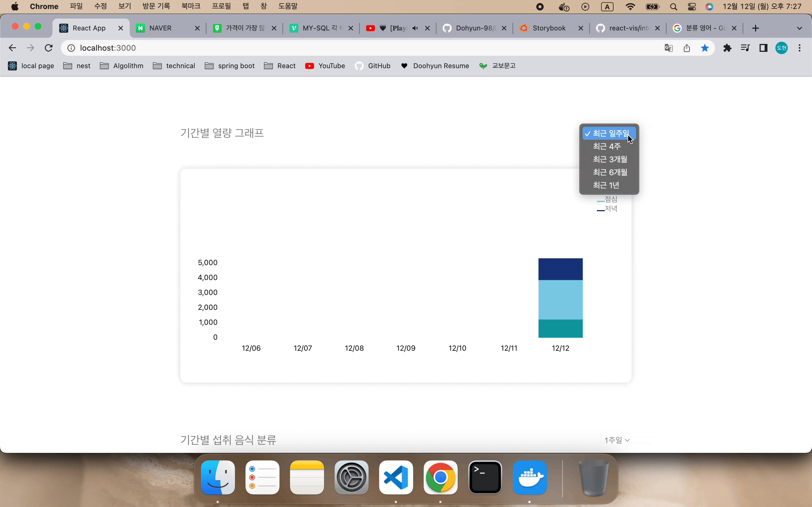Pick 최근 1년 in period list
812x507 pixels.
(x=606, y=185)
